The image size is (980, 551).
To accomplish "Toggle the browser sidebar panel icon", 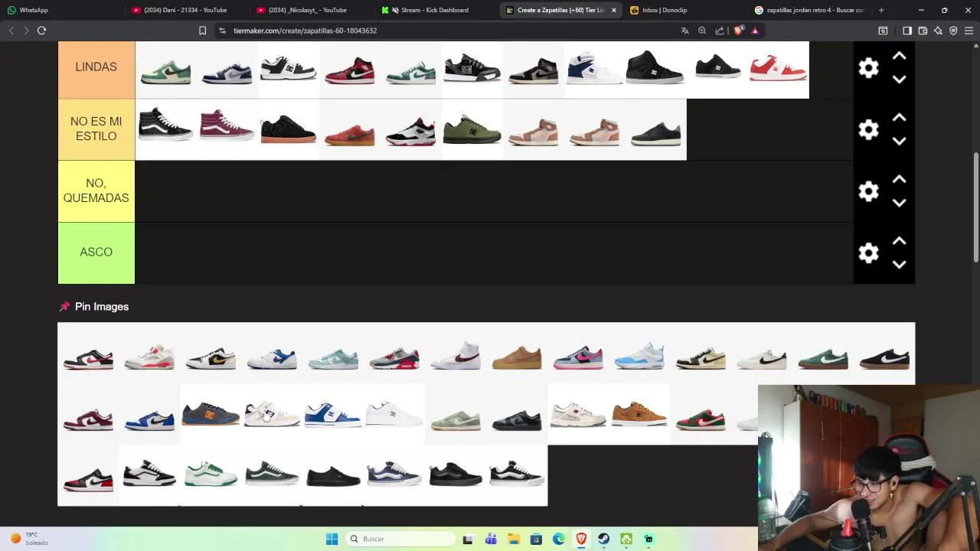I will (x=907, y=31).
